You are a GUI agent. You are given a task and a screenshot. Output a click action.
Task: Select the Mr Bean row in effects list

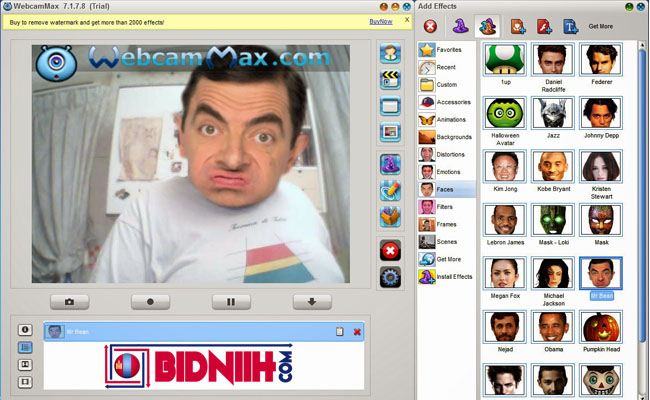[204, 332]
